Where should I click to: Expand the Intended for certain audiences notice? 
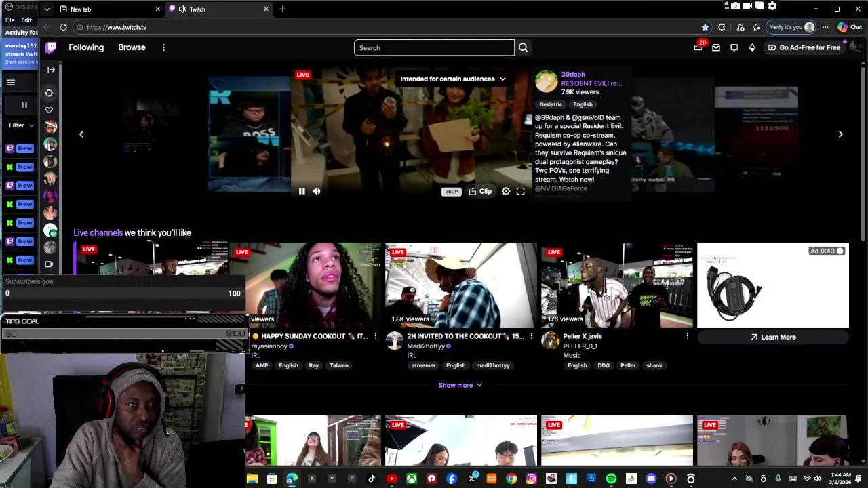(x=453, y=79)
